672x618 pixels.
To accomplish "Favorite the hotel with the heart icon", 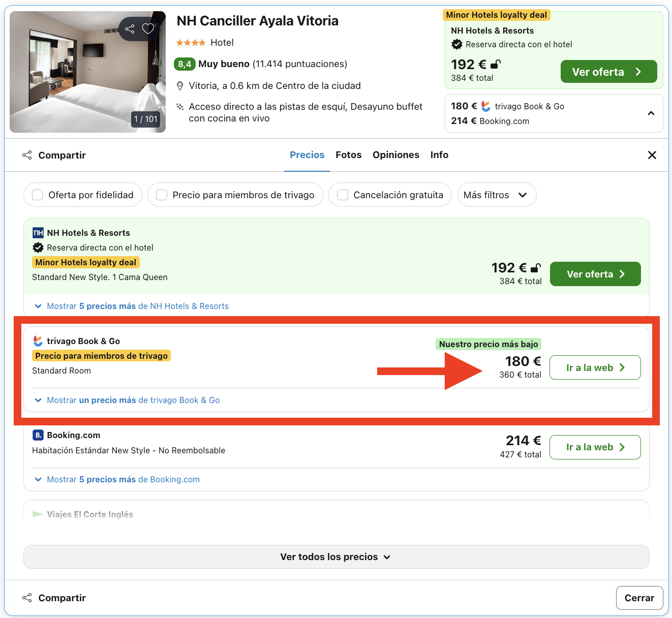I will tap(148, 29).
